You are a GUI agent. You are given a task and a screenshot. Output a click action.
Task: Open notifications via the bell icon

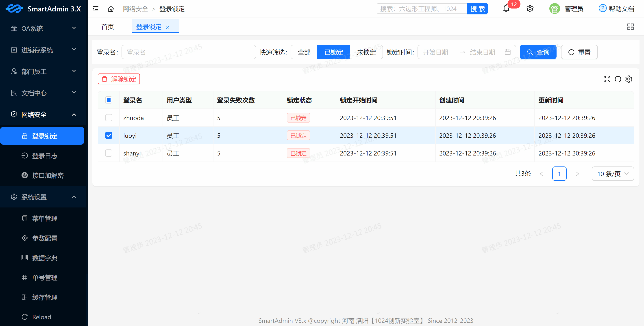506,9
